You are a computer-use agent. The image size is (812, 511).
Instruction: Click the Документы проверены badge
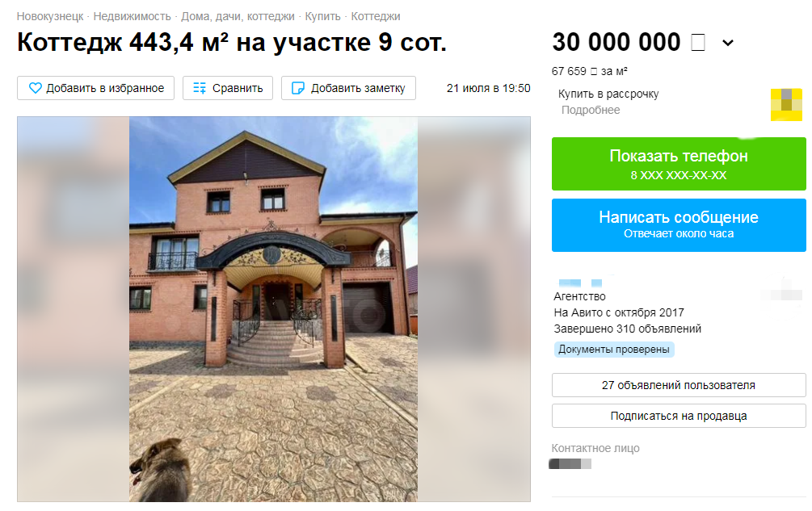(x=614, y=350)
